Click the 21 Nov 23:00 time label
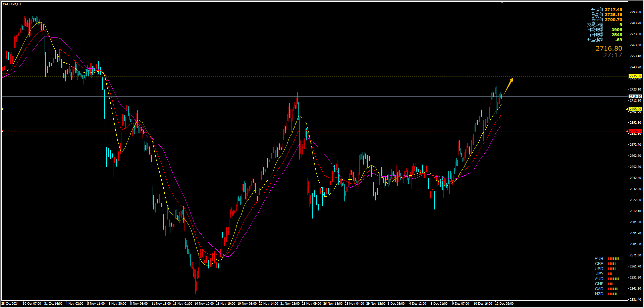This screenshot has width=644, height=308. click(x=290, y=304)
